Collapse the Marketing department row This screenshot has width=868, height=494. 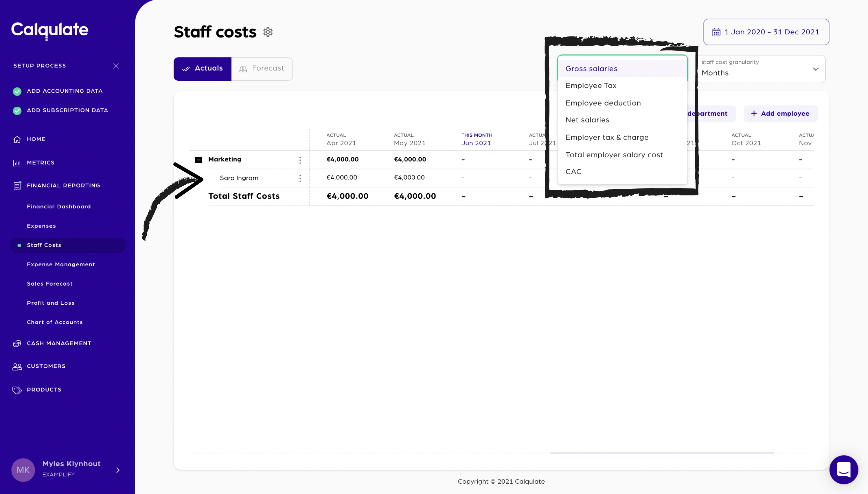[199, 160]
